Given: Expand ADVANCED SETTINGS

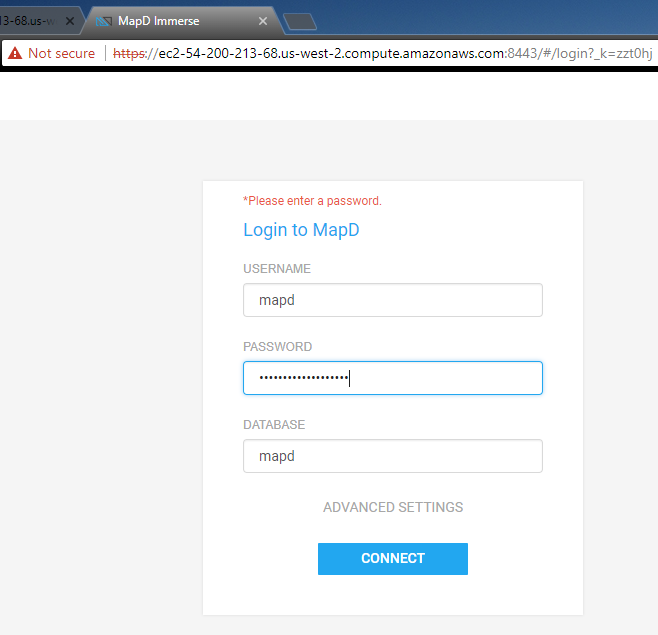Looking at the screenshot, I should (393, 507).
